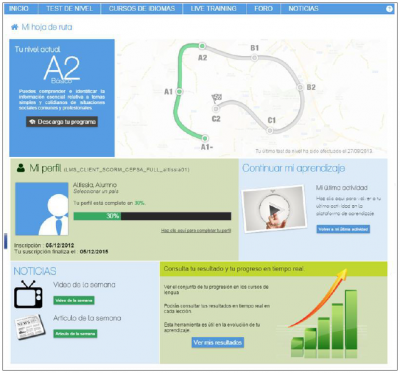This screenshot has height=373, width=400.
Task: Click Consulta tu resultado y tu progreso banner
Action: pyautogui.click(x=273, y=269)
